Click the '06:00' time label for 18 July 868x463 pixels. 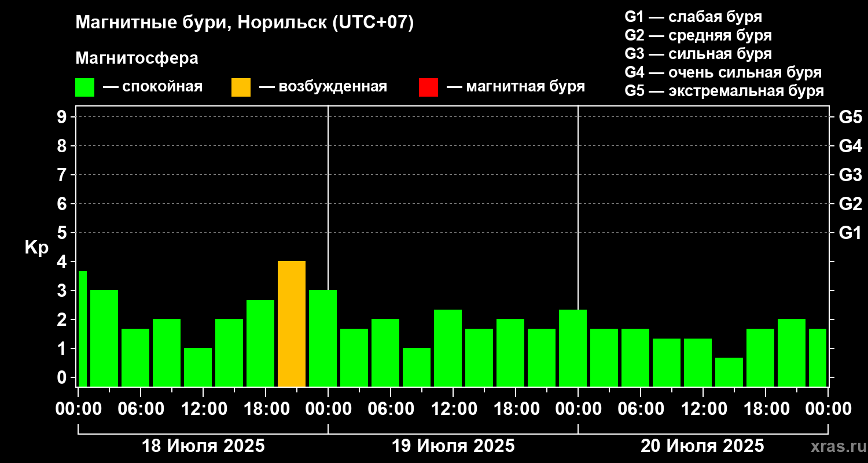[x=141, y=409]
